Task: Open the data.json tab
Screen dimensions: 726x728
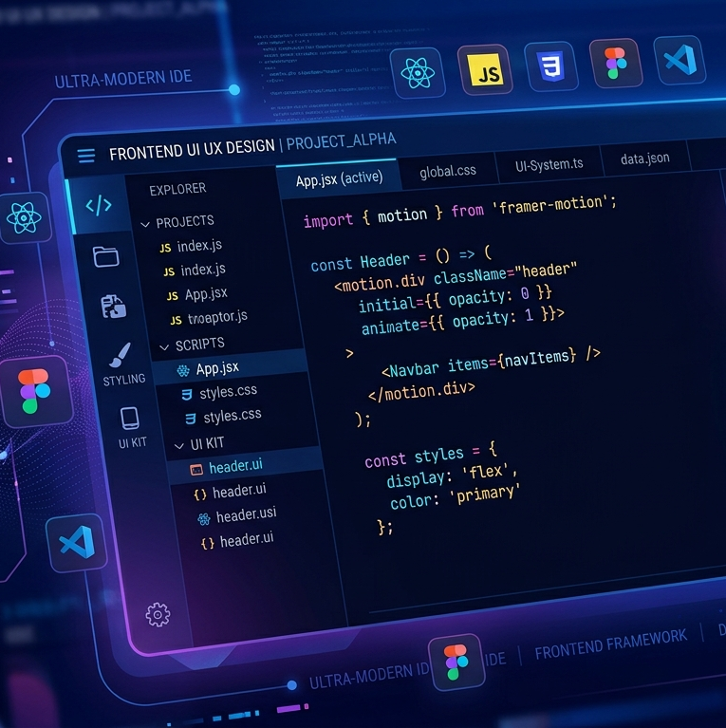Action: 645,159
